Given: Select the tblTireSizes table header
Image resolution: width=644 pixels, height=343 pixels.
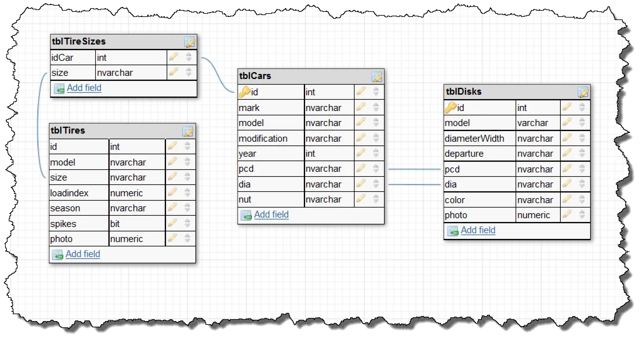Looking at the screenshot, I should coord(123,41).
